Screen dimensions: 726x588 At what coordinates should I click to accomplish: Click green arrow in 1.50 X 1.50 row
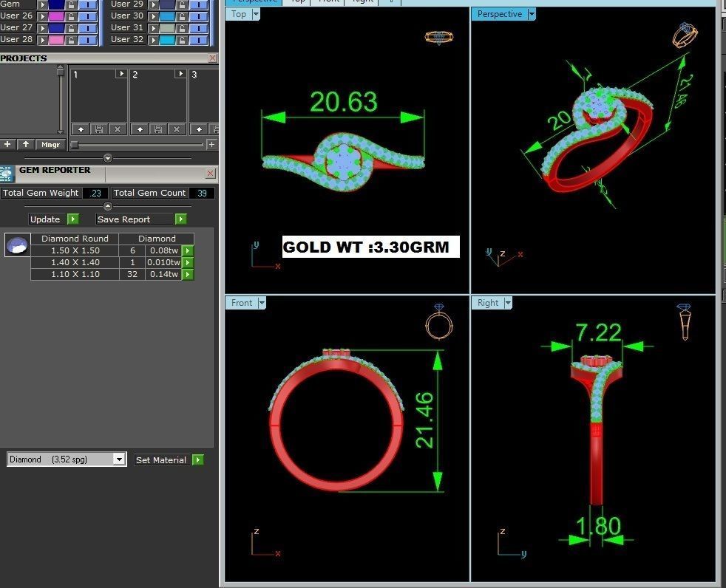(x=188, y=250)
